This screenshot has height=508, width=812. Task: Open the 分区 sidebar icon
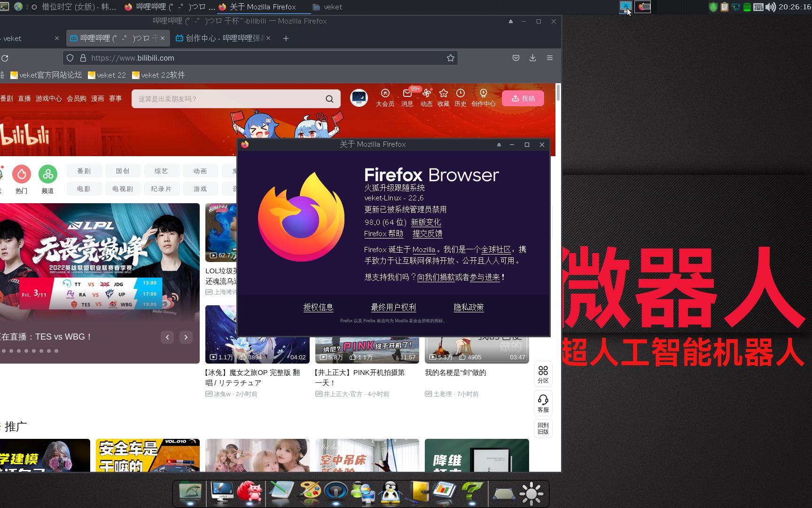coord(543,374)
